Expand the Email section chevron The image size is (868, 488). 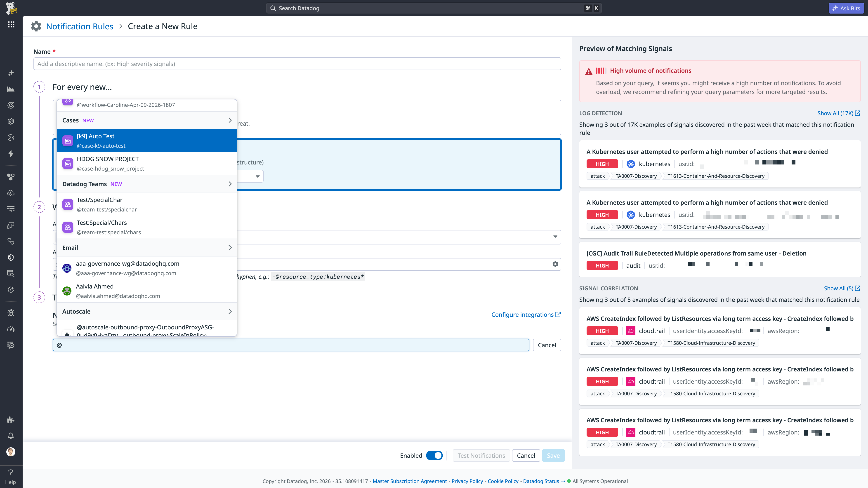(230, 248)
